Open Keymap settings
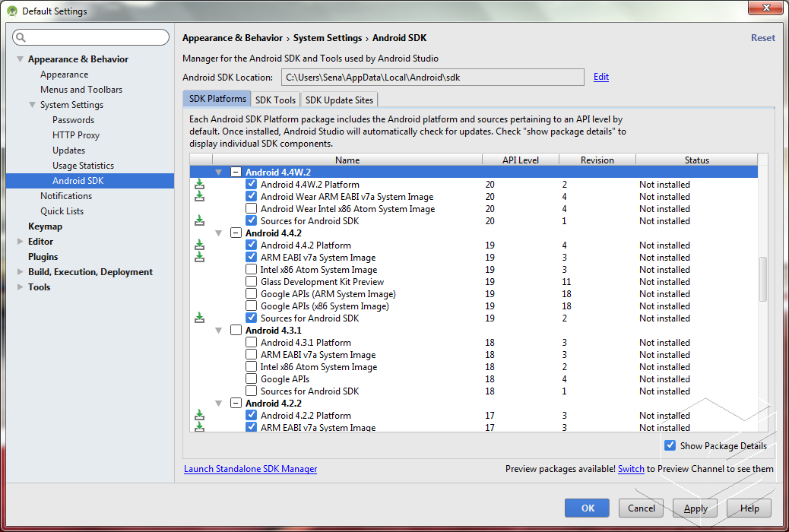The image size is (789, 532). [x=46, y=226]
